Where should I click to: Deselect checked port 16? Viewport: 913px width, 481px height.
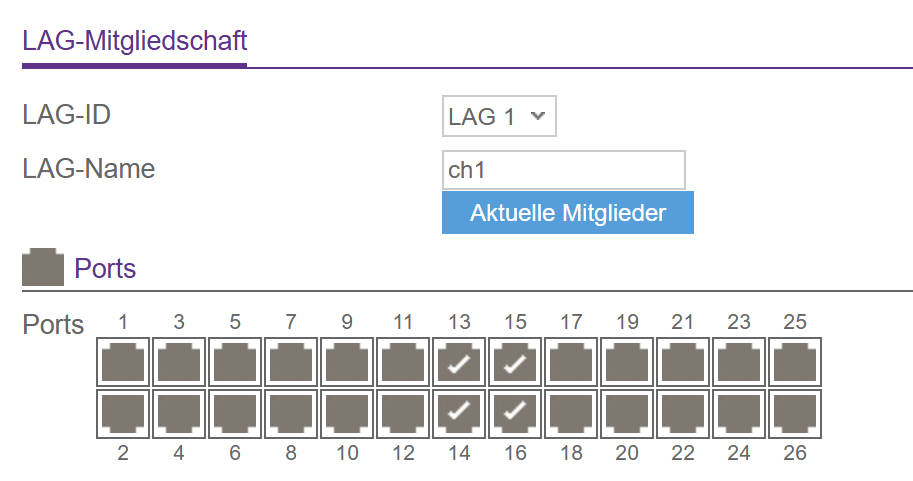click(515, 413)
